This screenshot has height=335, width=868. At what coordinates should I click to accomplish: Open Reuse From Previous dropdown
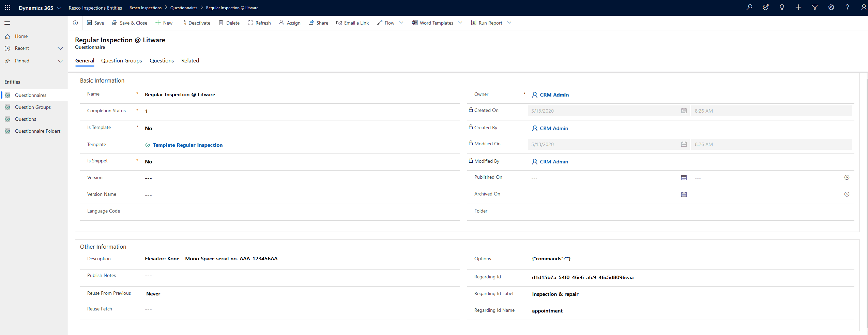coord(301,294)
